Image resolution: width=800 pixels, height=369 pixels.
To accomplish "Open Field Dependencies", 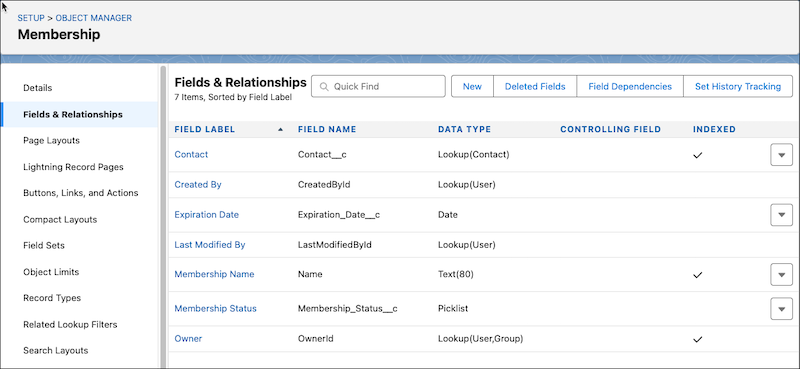I will (x=630, y=86).
